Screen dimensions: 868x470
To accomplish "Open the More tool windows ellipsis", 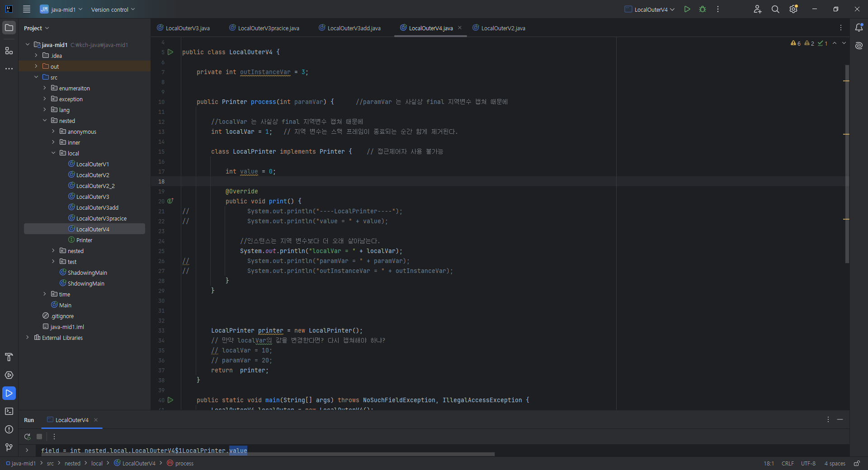I will [9, 69].
